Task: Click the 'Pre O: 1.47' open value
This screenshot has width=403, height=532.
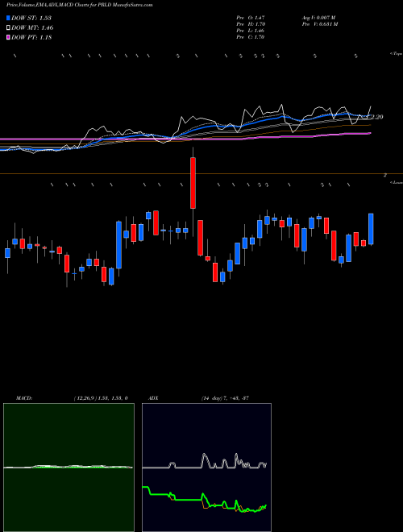Action: point(251,17)
